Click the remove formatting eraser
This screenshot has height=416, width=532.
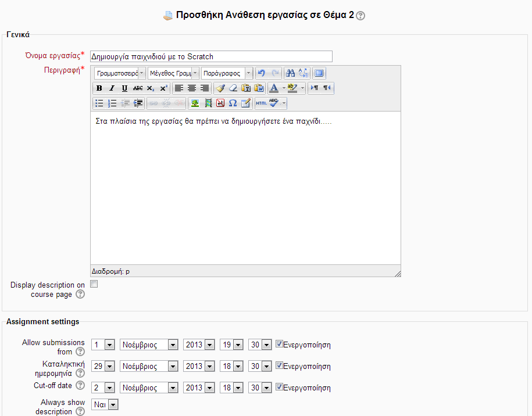click(x=233, y=88)
